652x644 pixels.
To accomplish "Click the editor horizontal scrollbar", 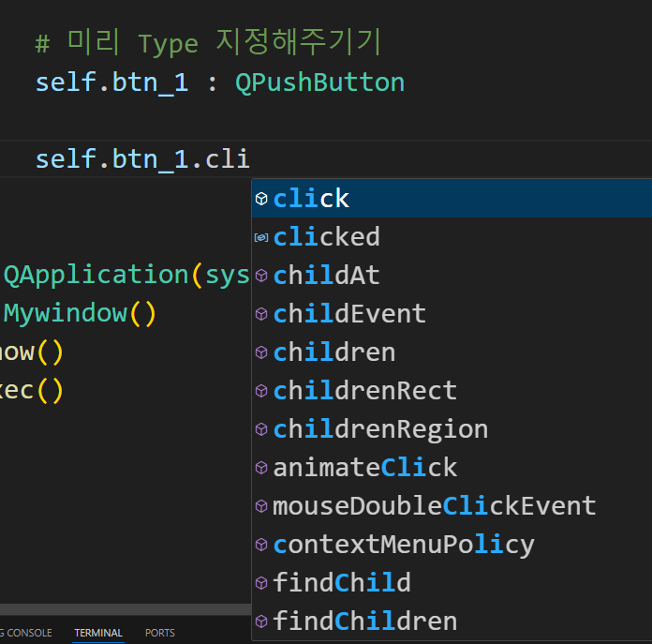I will pos(126,609).
